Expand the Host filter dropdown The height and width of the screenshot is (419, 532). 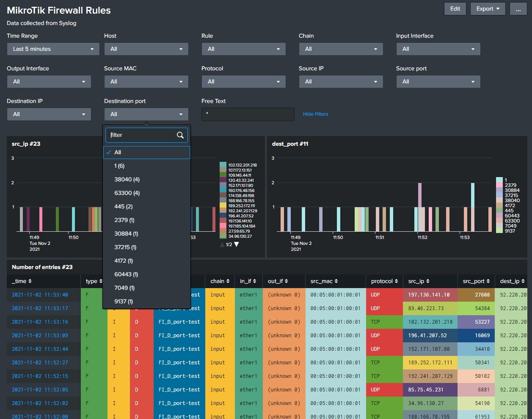[146, 49]
